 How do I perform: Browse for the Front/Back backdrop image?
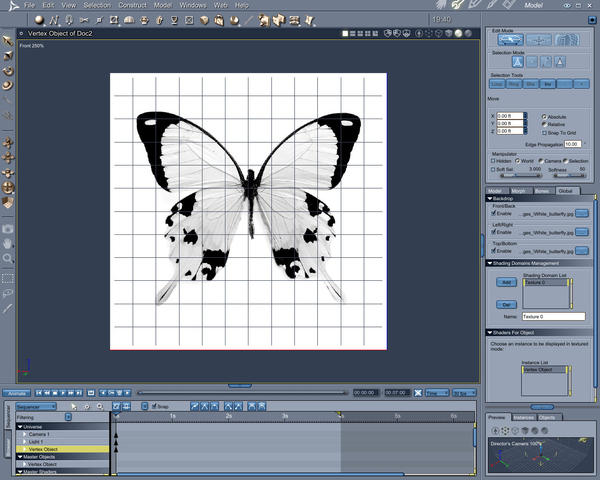[x=582, y=213]
